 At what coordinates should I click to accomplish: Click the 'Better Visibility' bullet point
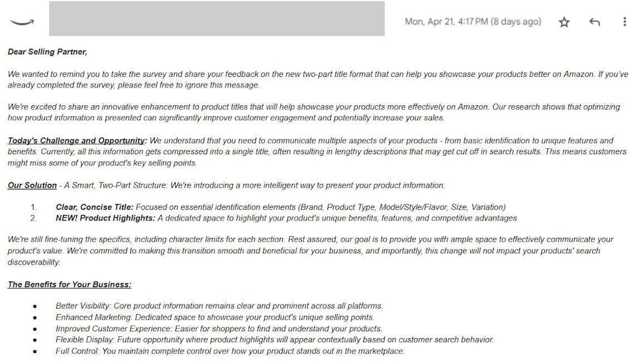point(219,306)
